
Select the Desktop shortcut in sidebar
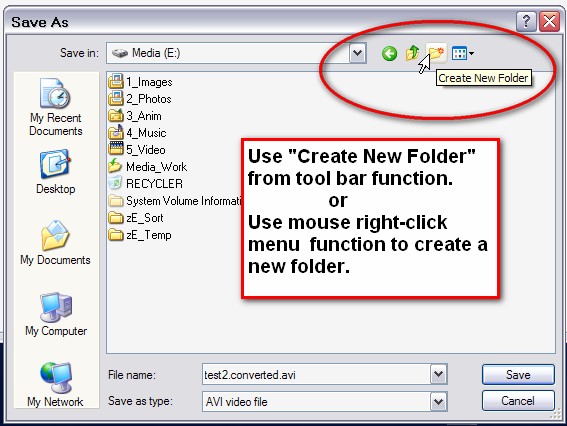[x=56, y=172]
